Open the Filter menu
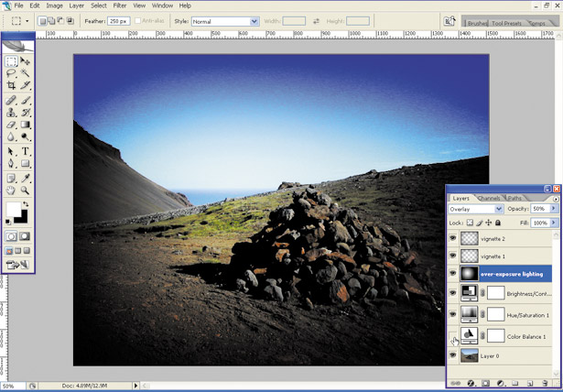Image resolution: width=563 pixels, height=392 pixels. click(x=120, y=5)
